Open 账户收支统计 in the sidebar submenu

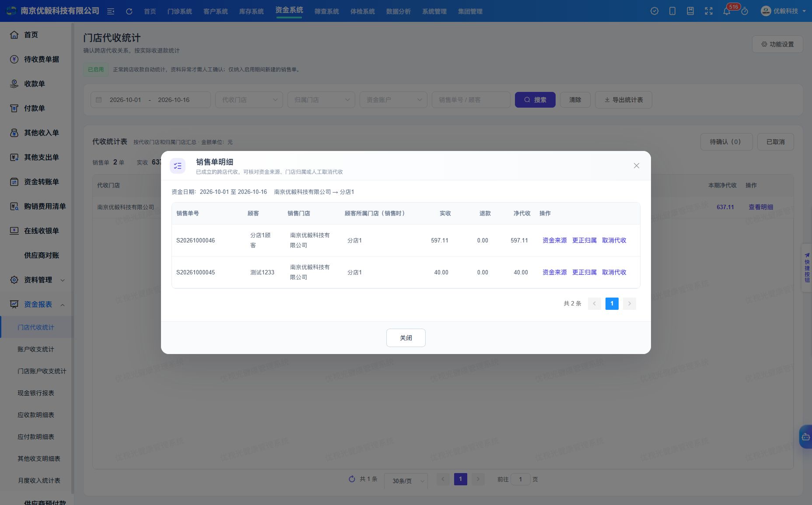coord(36,349)
